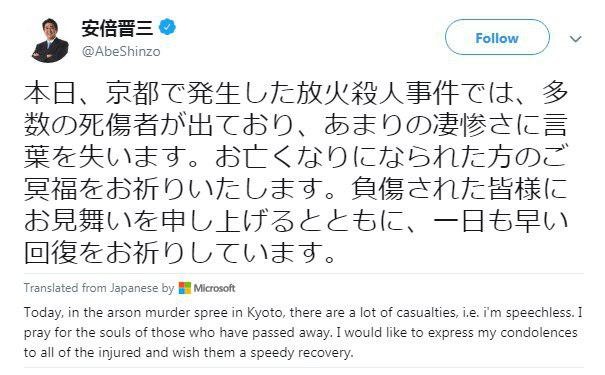
Task: Click the English line ending 'a speedy recovery.'
Action: (189, 353)
